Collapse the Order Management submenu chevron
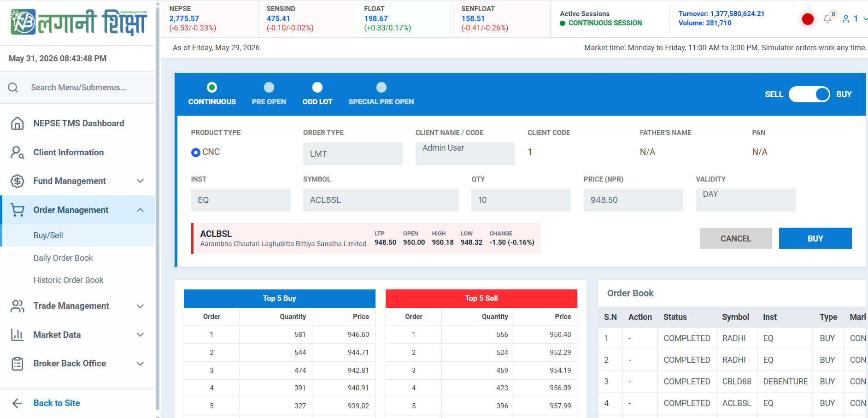This screenshot has height=418, width=868. pos(141,210)
